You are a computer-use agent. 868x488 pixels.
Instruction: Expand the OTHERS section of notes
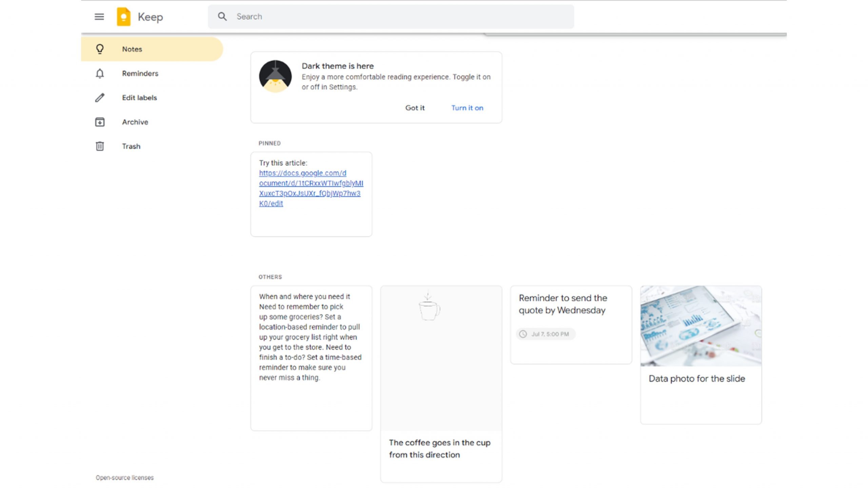[x=270, y=277]
